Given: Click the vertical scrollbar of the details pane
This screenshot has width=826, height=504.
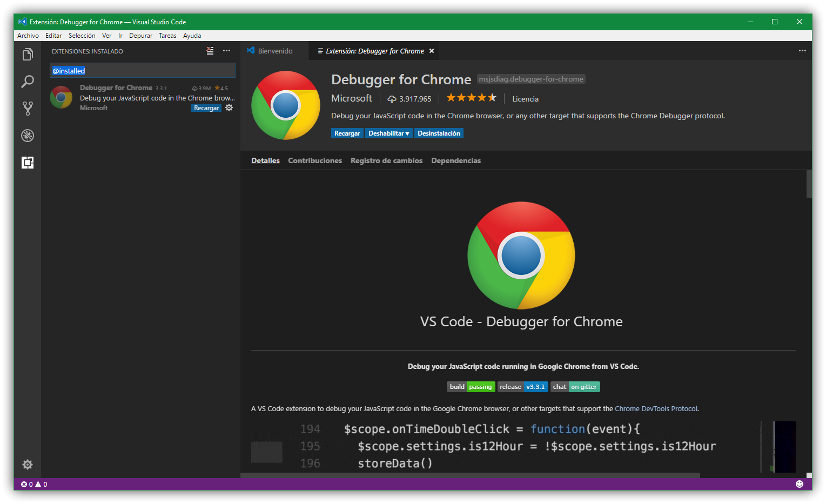Looking at the screenshot, I should pyautogui.click(x=809, y=184).
